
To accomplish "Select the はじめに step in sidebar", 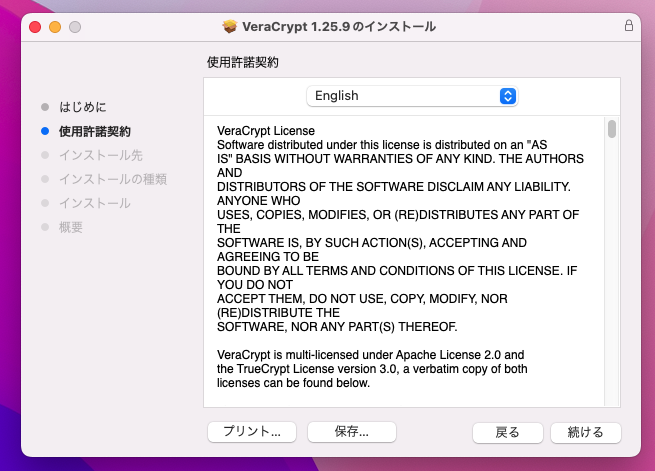I will (82, 106).
